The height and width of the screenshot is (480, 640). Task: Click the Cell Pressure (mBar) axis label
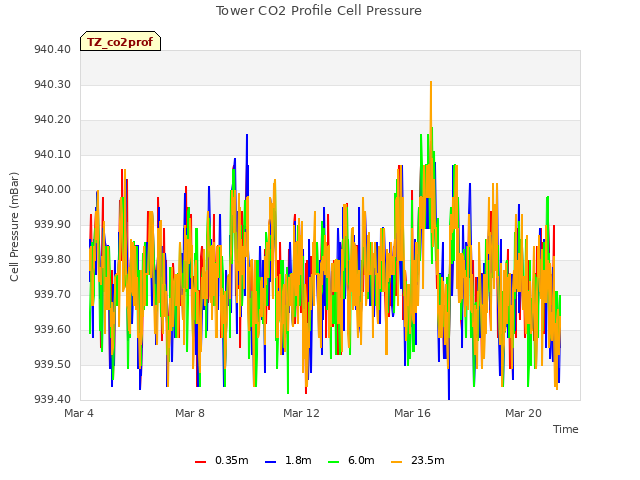[x=14, y=227]
